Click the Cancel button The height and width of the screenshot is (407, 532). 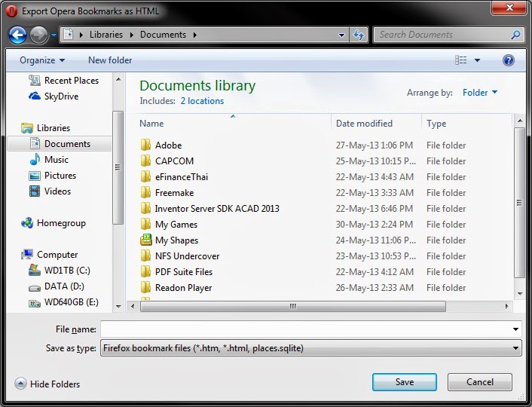[x=480, y=382]
